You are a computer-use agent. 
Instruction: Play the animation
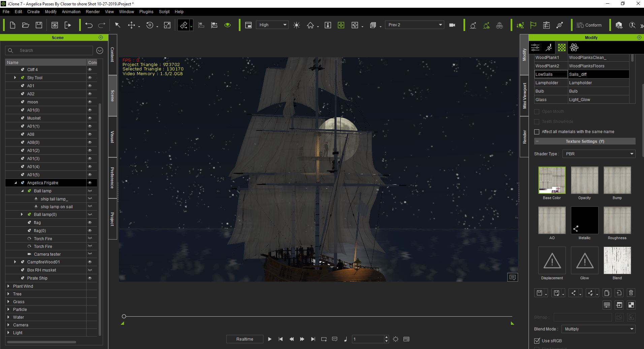coord(269,339)
